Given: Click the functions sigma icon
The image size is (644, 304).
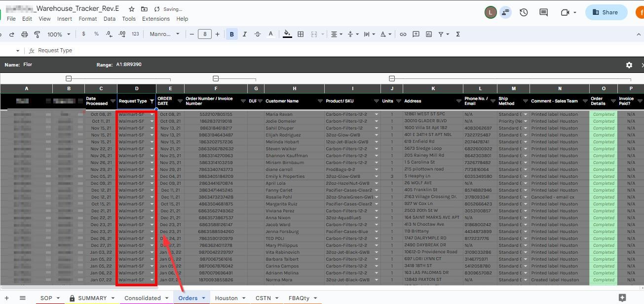Looking at the screenshot, I should 458,34.
